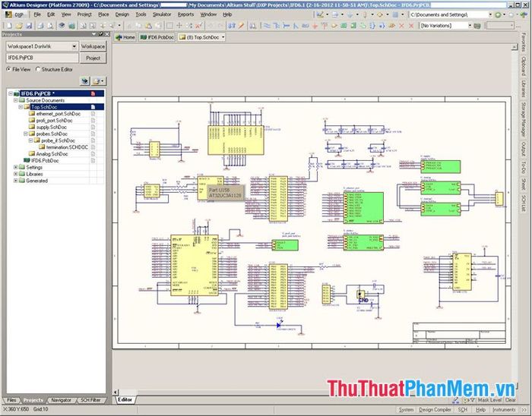532x416 pixels.
Task: Click the Mask Level button
Action: click(489, 400)
